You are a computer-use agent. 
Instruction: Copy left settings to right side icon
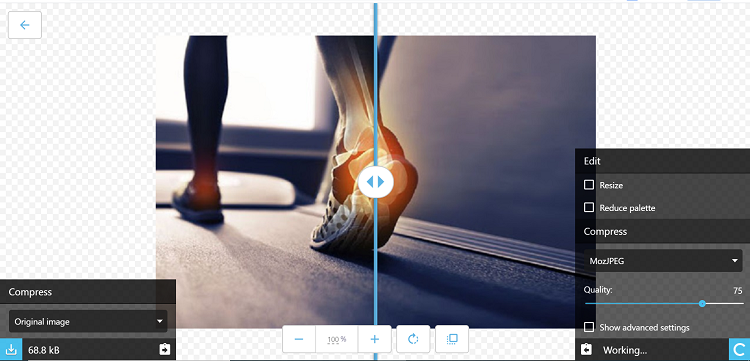pyautogui.click(x=164, y=350)
